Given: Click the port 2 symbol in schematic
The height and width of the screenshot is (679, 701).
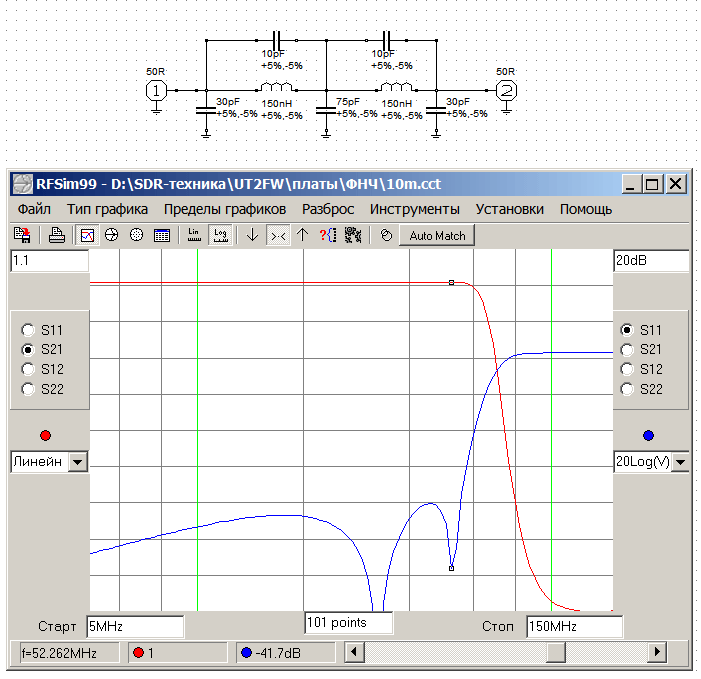Looking at the screenshot, I should [506, 91].
